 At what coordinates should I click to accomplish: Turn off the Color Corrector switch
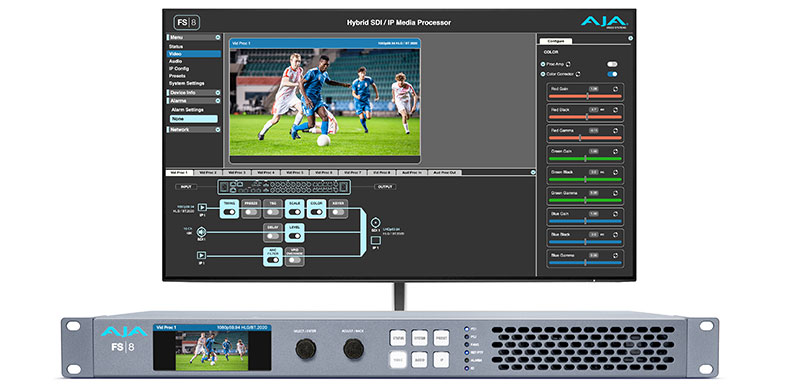click(612, 74)
